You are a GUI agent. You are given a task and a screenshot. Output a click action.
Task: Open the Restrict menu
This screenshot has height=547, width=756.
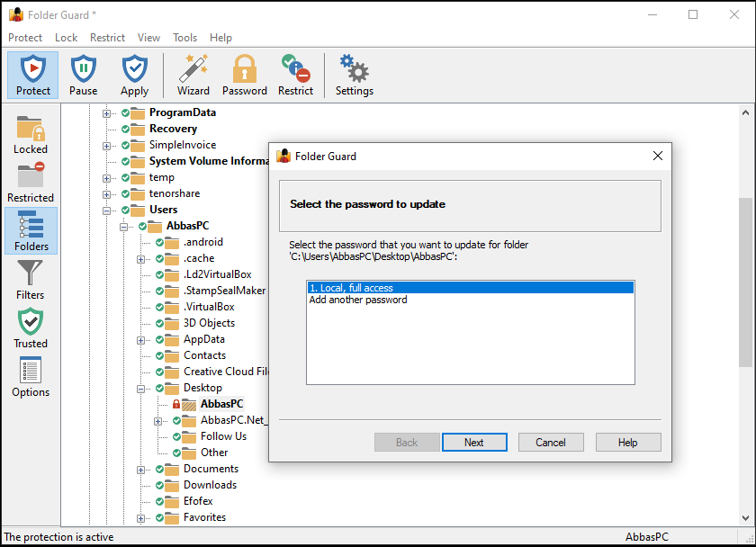[107, 38]
